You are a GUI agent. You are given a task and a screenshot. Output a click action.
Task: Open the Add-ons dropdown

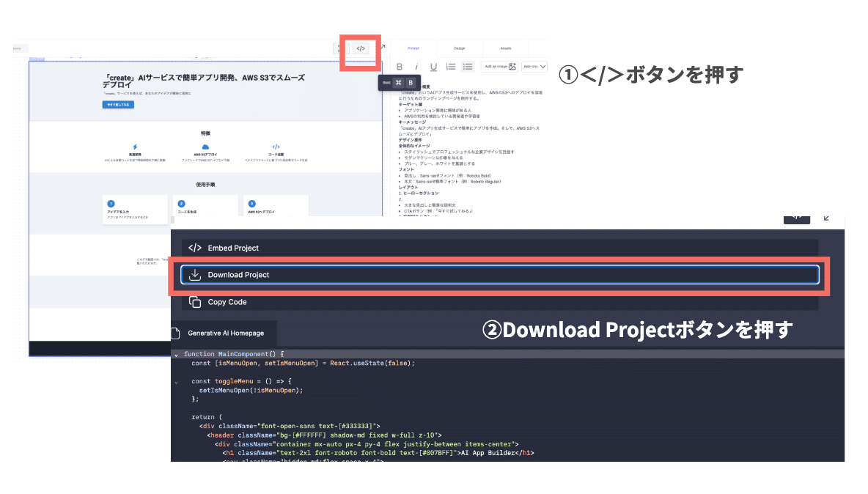[534, 67]
